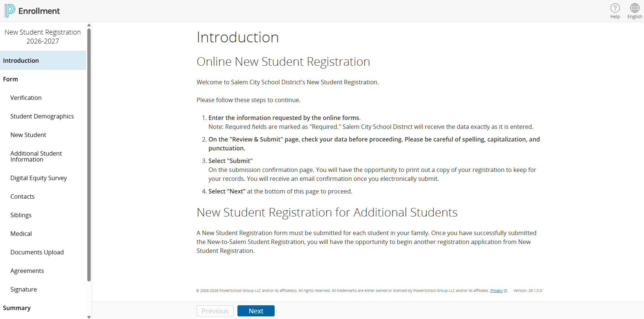Click the external link icon beside Privacy
Image resolution: width=644 pixels, height=319 pixels.
505,291
